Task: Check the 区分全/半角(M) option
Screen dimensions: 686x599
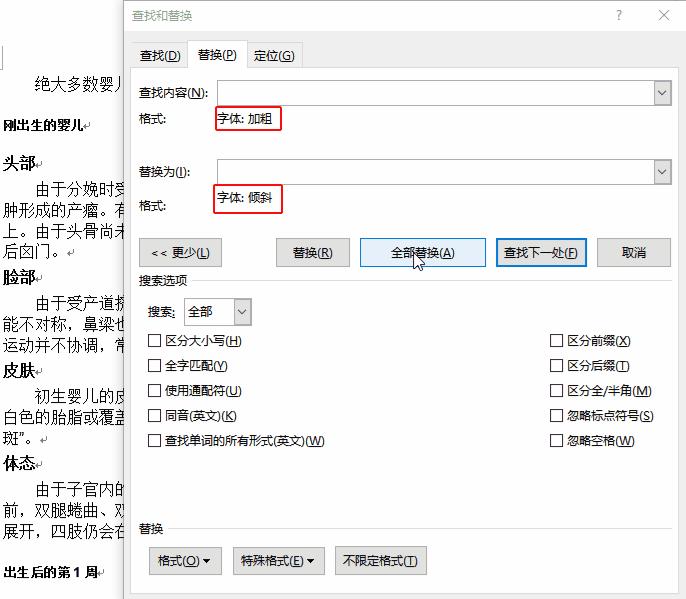Action: (556, 390)
